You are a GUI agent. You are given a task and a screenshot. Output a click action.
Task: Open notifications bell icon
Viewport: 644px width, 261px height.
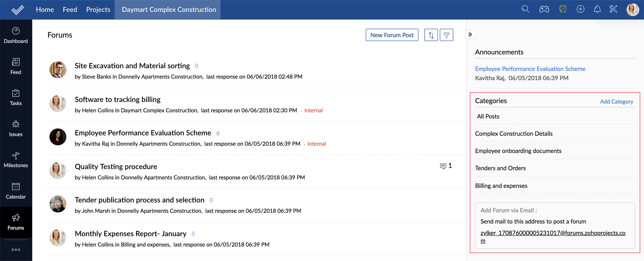(x=597, y=10)
